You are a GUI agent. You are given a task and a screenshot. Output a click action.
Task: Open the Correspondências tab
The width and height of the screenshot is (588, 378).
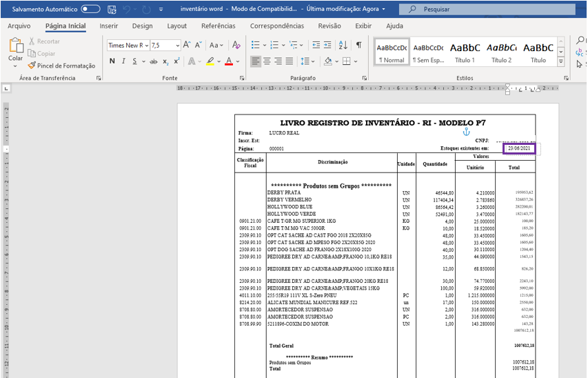277,26
